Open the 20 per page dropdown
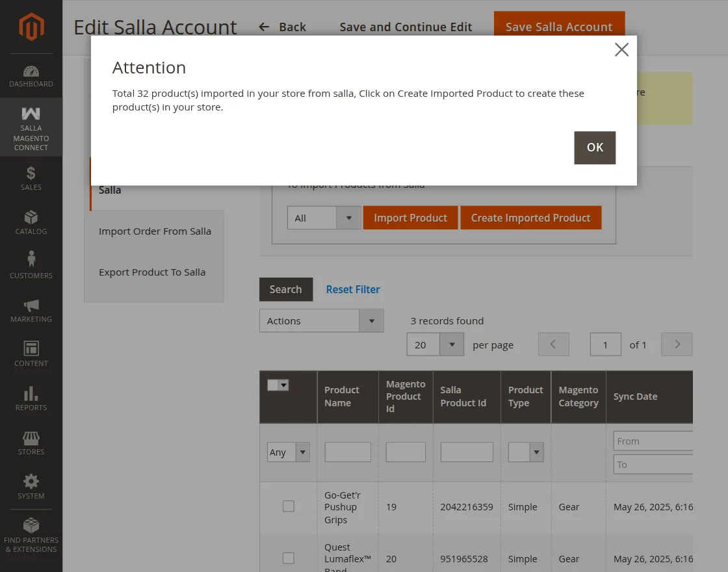728x572 pixels. click(435, 344)
